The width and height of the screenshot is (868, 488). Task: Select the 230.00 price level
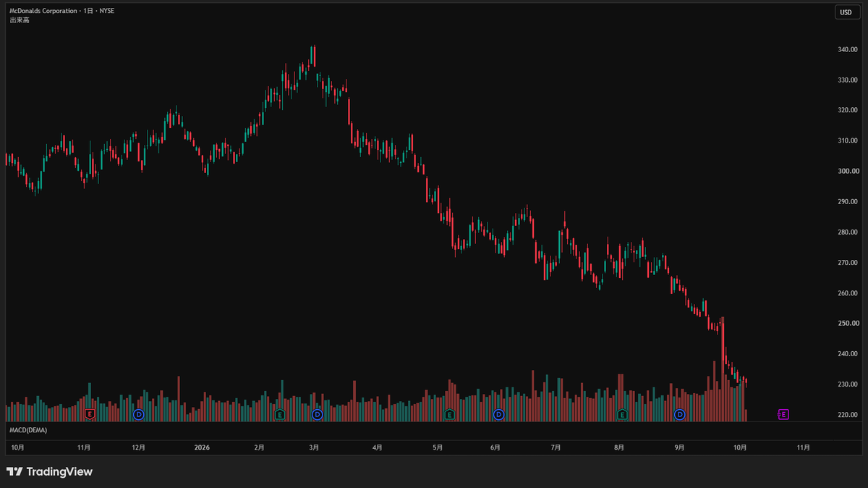pyautogui.click(x=848, y=384)
